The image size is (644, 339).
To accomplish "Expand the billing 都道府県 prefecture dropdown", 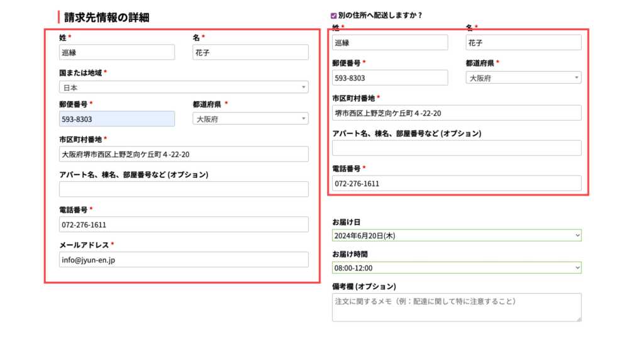I will [x=250, y=118].
